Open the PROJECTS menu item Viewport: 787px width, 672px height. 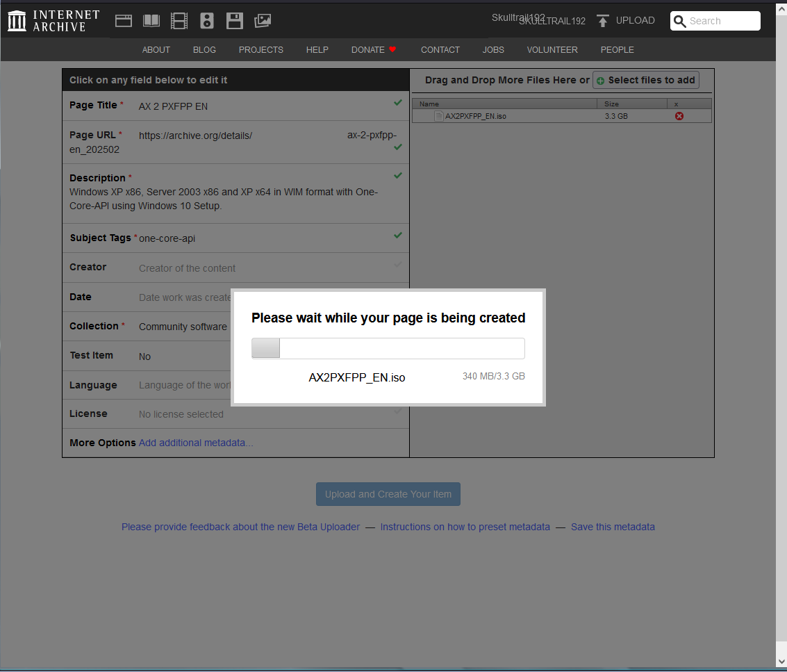pyautogui.click(x=261, y=50)
